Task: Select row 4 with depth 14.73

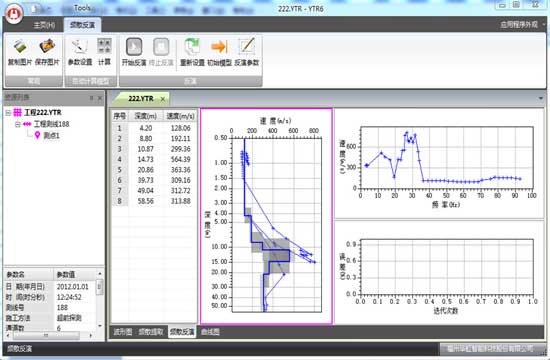Action: 154,159
